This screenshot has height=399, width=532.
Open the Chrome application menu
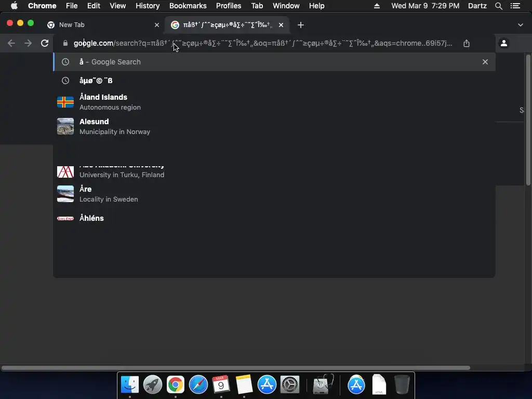pyautogui.click(x=42, y=6)
